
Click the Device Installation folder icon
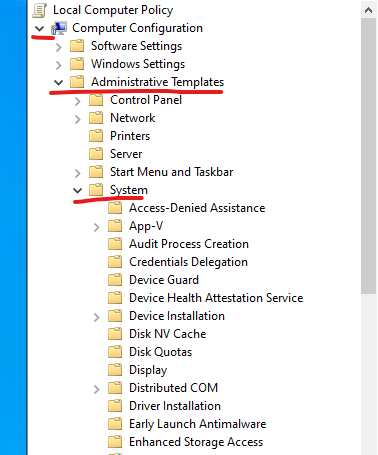point(115,316)
